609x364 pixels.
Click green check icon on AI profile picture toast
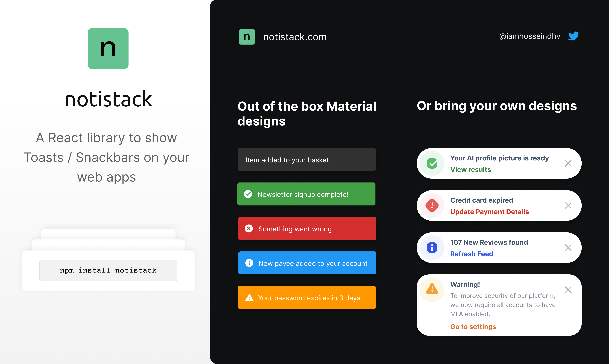tap(432, 163)
